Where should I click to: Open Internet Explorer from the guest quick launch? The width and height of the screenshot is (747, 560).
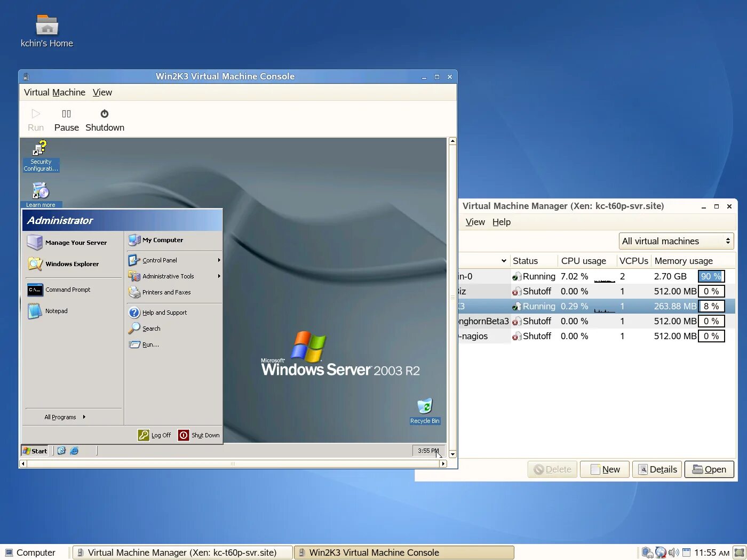tap(74, 451)
